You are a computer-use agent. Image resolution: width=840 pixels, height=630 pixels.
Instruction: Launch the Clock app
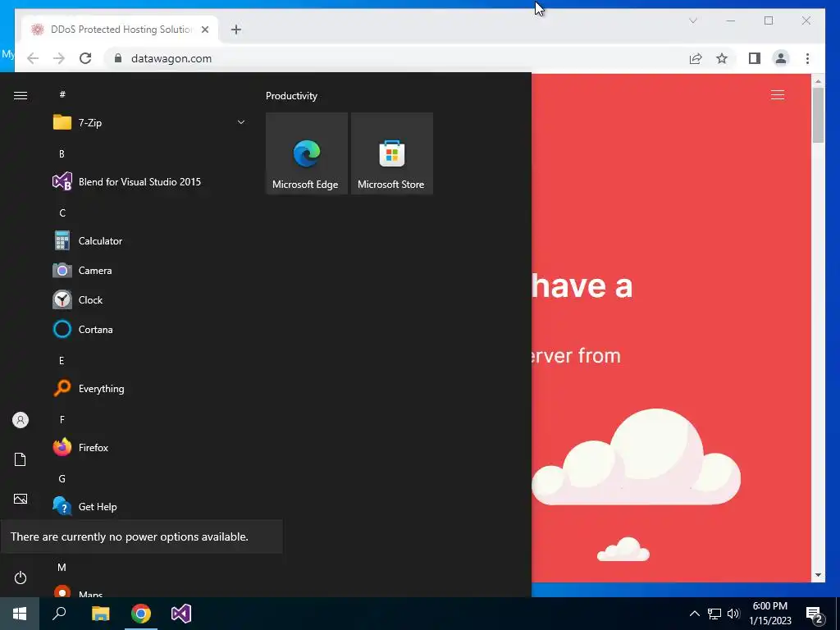click(149, 300)
